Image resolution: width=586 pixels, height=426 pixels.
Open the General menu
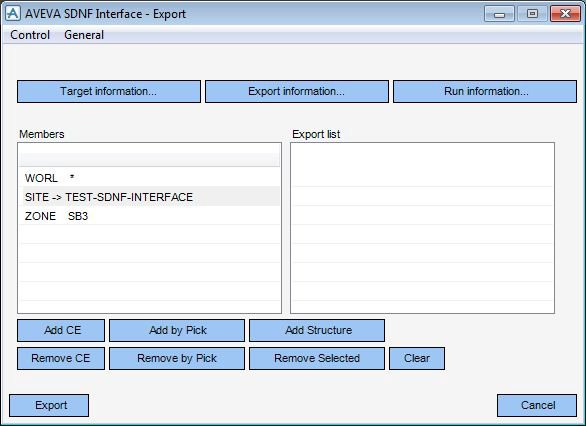pyautogui.click(x=84, y=35)
